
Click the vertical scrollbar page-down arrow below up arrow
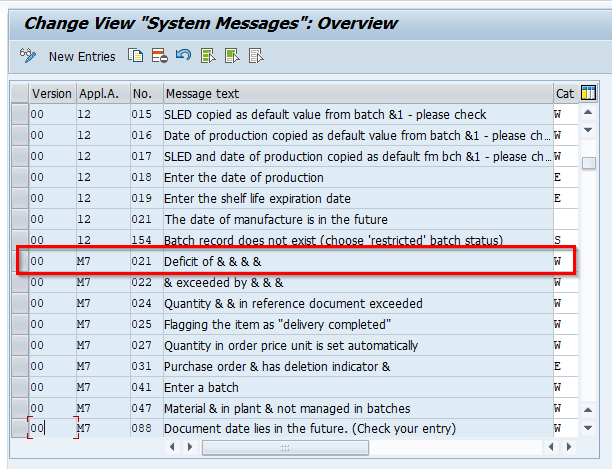coord(588,130)
